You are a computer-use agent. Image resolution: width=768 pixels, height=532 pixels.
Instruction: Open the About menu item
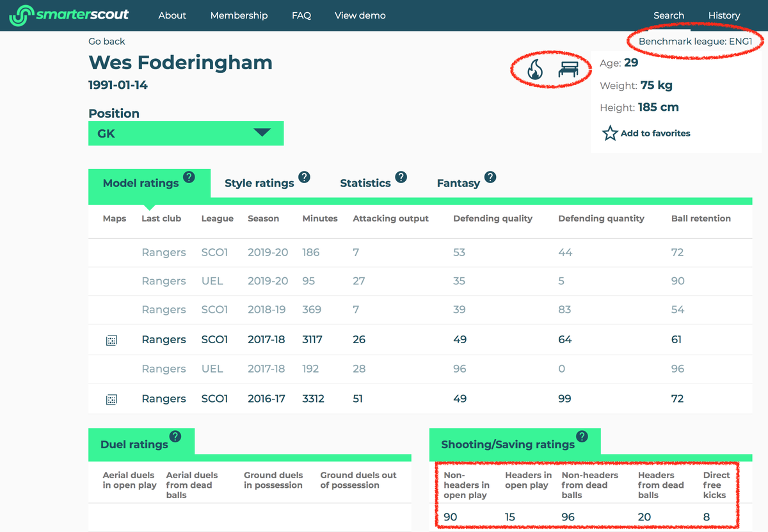point(172,15)
